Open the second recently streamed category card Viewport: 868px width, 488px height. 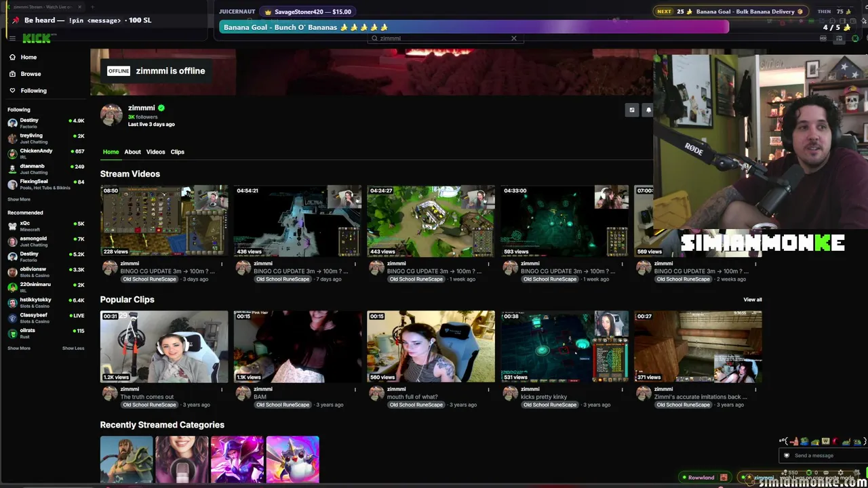pos(182,460)
